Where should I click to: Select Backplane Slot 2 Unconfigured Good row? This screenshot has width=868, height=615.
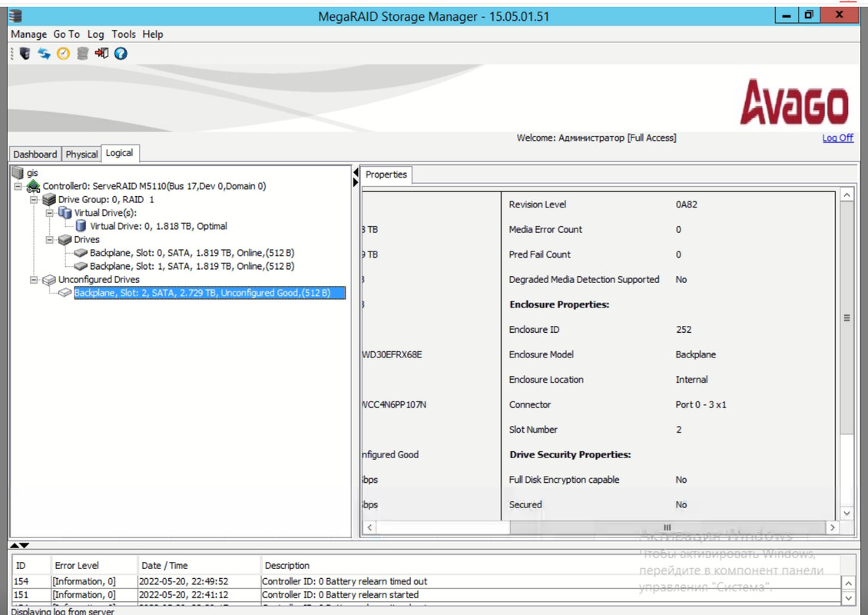(x=210, y=293)
